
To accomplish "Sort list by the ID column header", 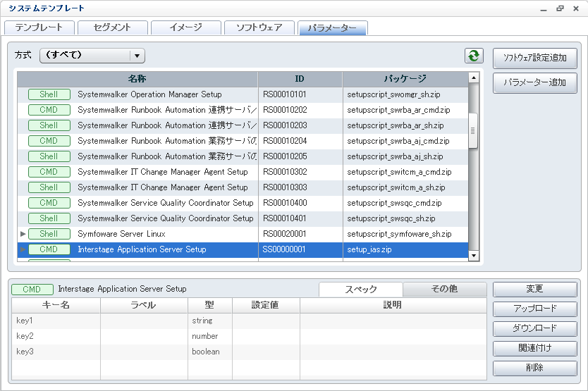I will click(300, 78).
